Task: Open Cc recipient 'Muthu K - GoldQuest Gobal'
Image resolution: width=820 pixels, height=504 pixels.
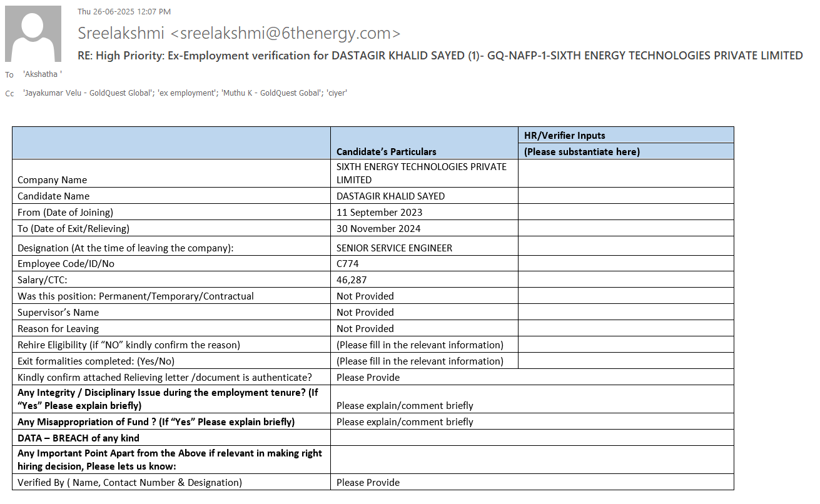Action: (270, 93)
